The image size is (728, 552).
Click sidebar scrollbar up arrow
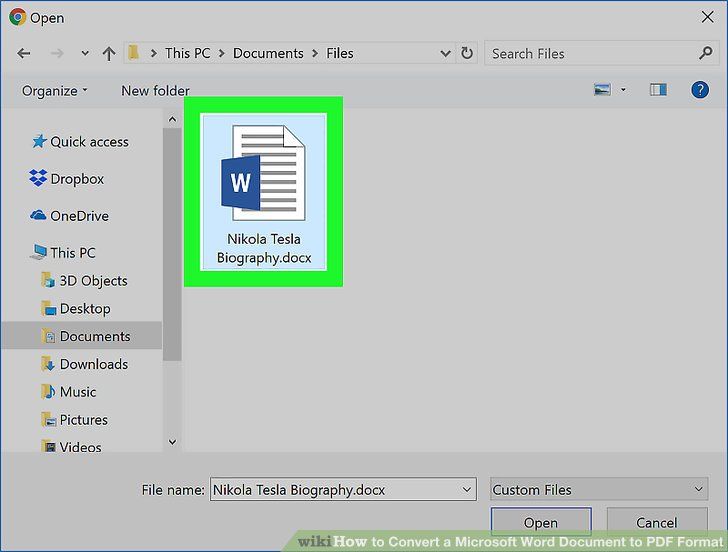(172, 120)
